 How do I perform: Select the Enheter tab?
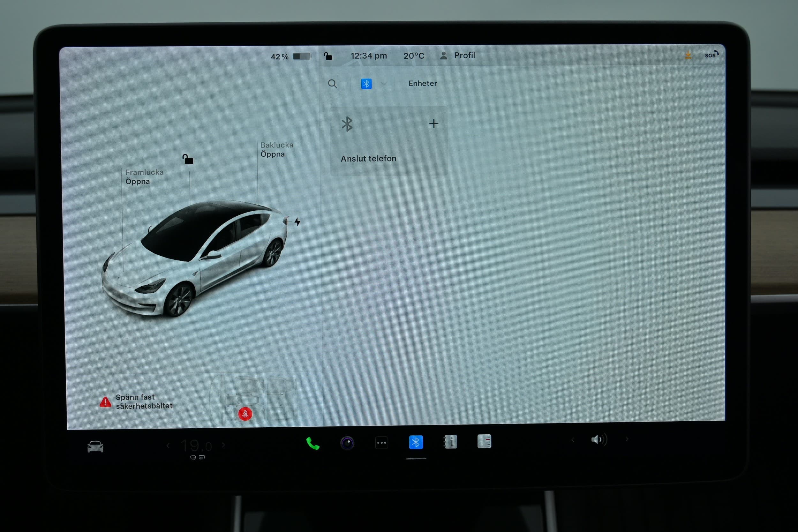coord(422,84)
